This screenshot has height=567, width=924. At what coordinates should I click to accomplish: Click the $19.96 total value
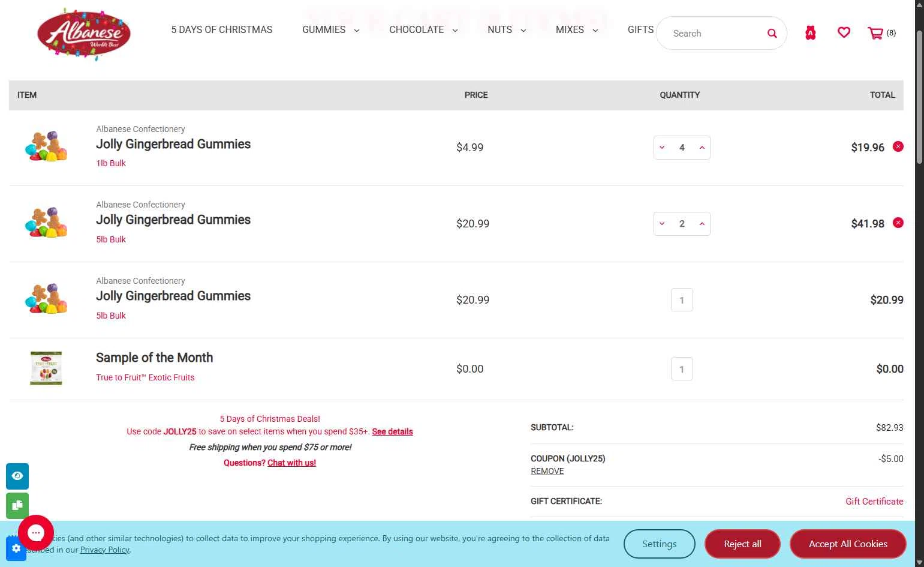(868, 148)
